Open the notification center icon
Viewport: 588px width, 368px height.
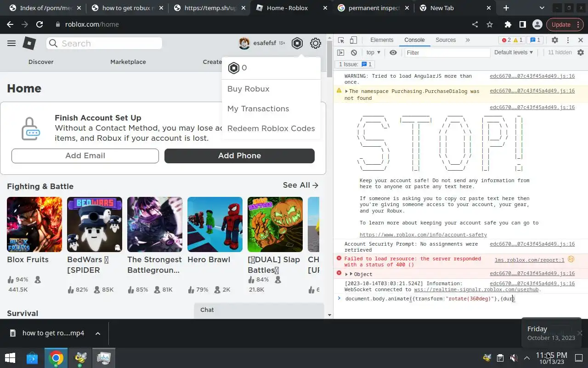[579, 358]
